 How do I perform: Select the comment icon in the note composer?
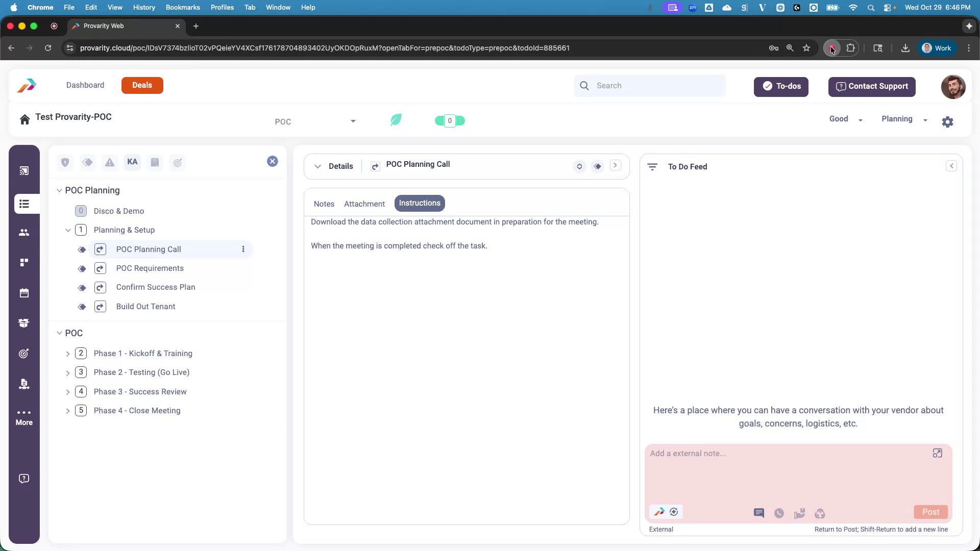point(759,514)
